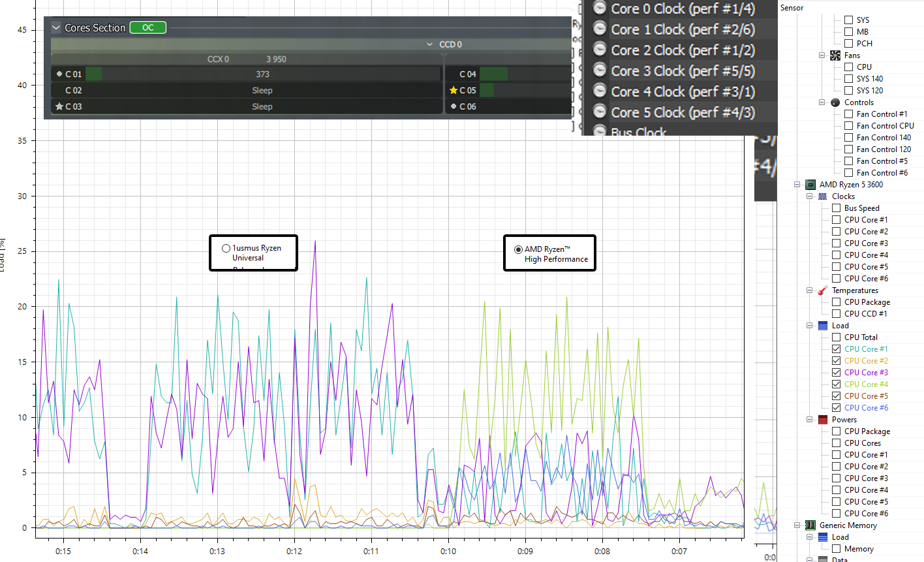Select the MB sensor tree row
This screenshot has width=924, height=562.
click(x=863, y=32)
